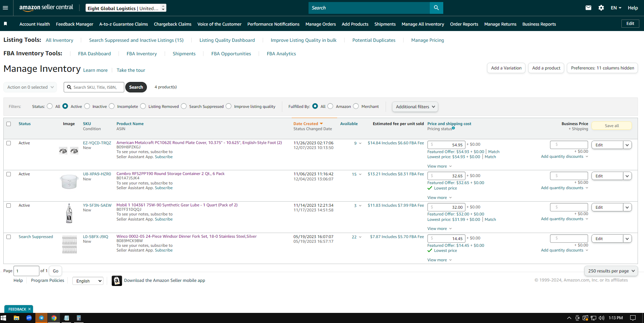The image size is (644, 323).
Task: Click the Take the tour link
Action: point(131,70)
